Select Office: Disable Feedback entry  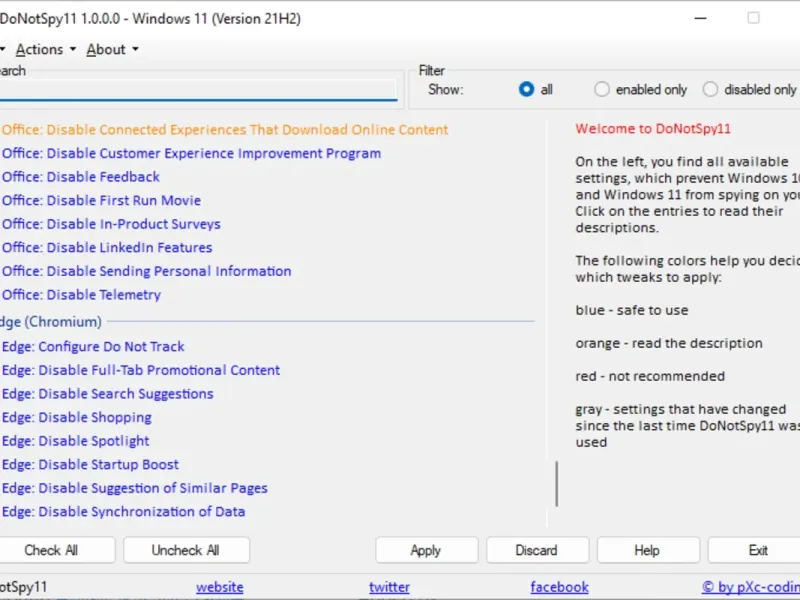point(81,177)
